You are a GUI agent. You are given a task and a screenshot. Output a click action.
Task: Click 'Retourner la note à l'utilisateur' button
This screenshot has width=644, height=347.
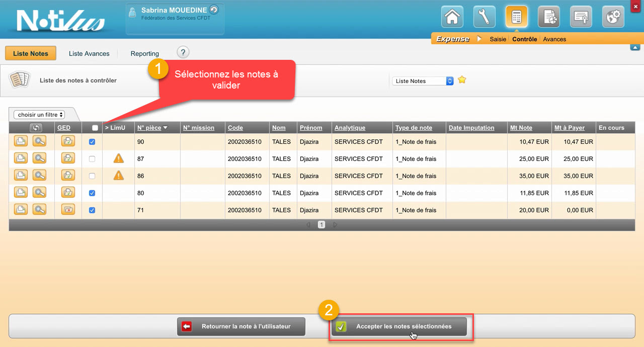[x=241, y=326]
